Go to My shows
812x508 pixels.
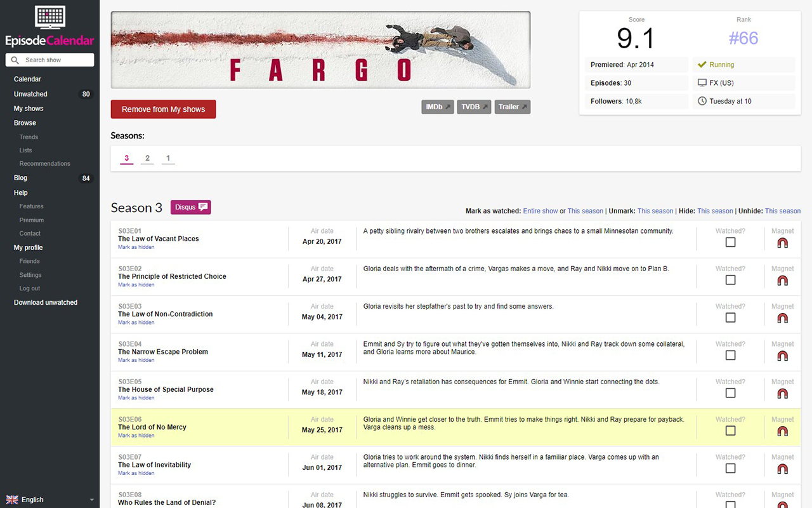pos(29,109)
